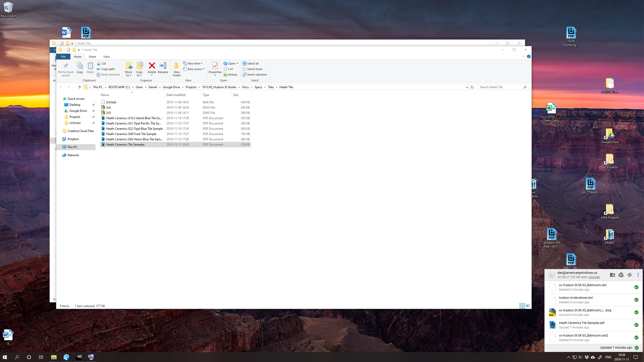This screenshot has height=362, width=644.
Task: Open the Explorer Help question mark icon
Action: [x=529, y=56]
